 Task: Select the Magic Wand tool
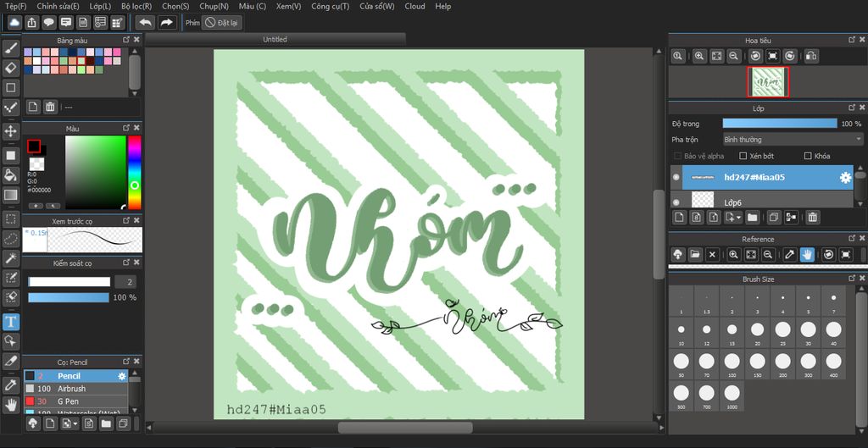tap(10, 257)
